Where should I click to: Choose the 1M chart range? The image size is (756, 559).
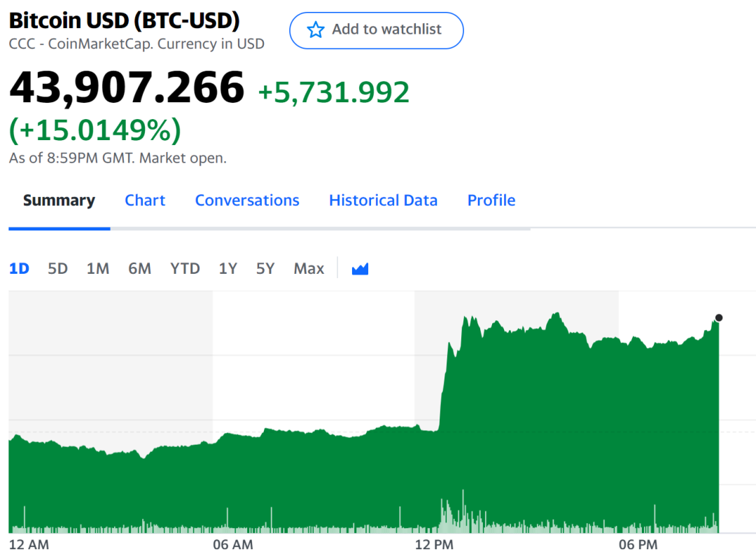98,268
